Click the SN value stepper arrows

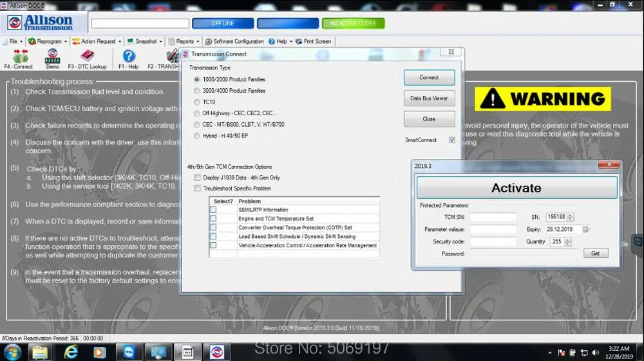(571, 217)
